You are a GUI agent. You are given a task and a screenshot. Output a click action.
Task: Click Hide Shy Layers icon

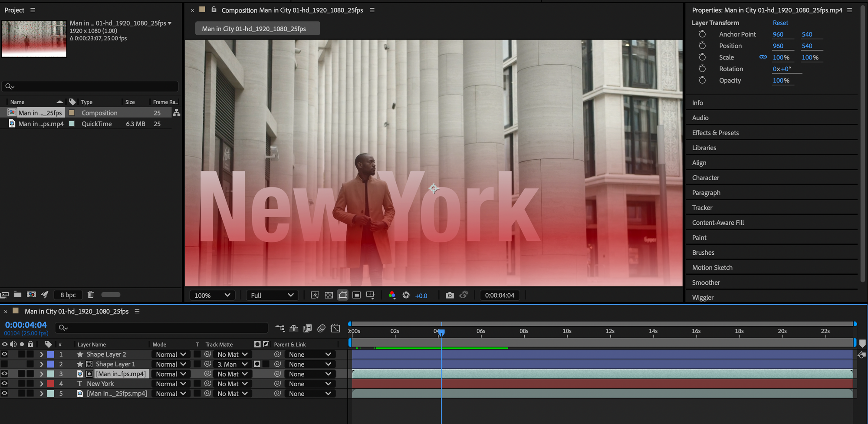(294, 328)
